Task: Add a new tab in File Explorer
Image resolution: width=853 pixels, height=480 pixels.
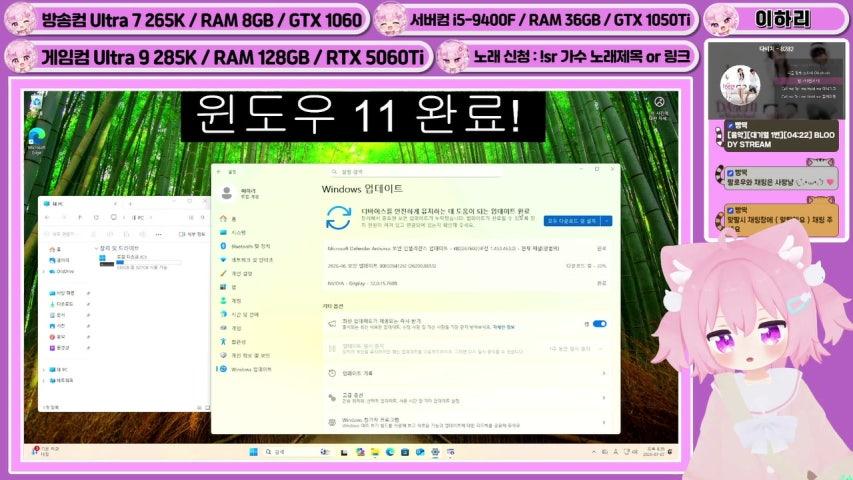Action: (130, 204)
